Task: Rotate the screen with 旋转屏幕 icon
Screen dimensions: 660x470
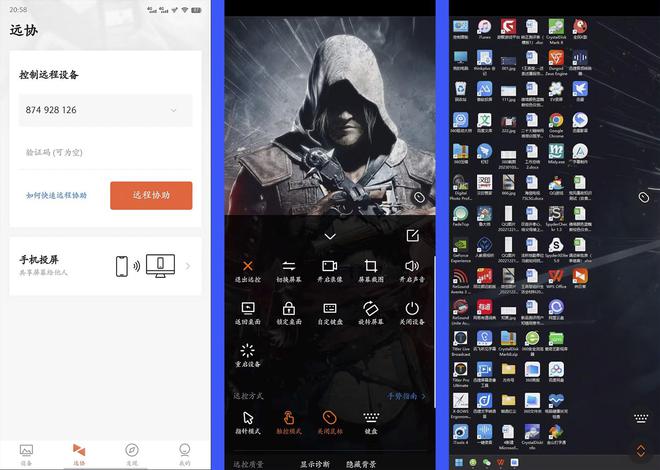Action: tap(371, 308)
